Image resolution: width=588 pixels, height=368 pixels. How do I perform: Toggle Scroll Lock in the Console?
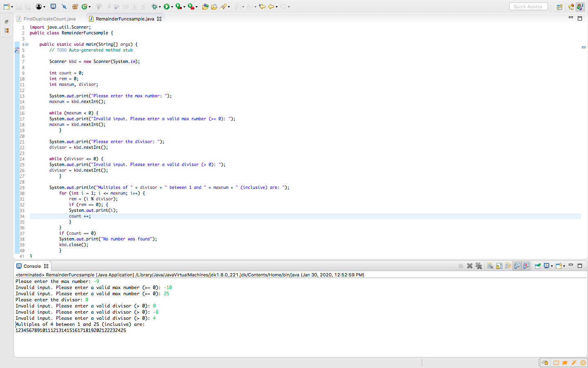(x=499, y=265)
